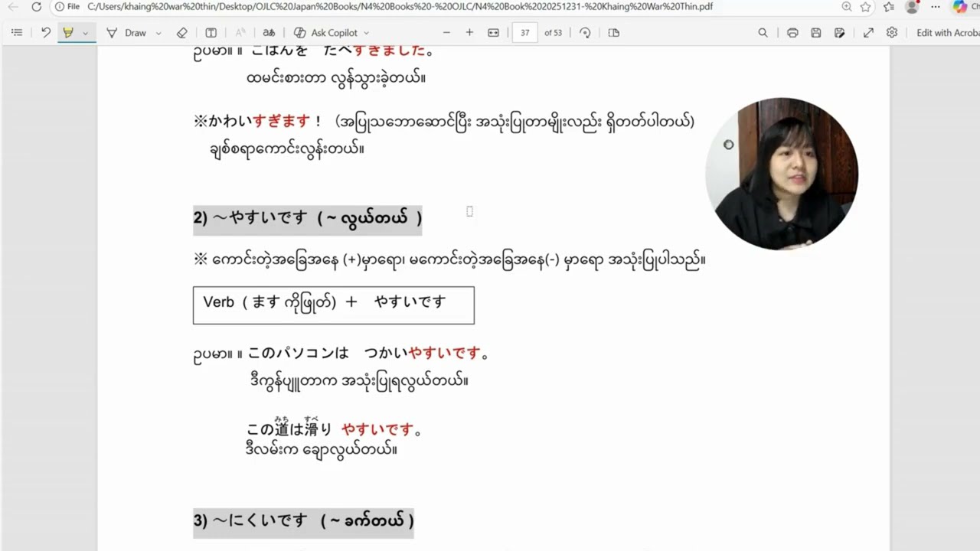980x551 pixels.
Task: Click the address bar file path
Action: (400, 7)
